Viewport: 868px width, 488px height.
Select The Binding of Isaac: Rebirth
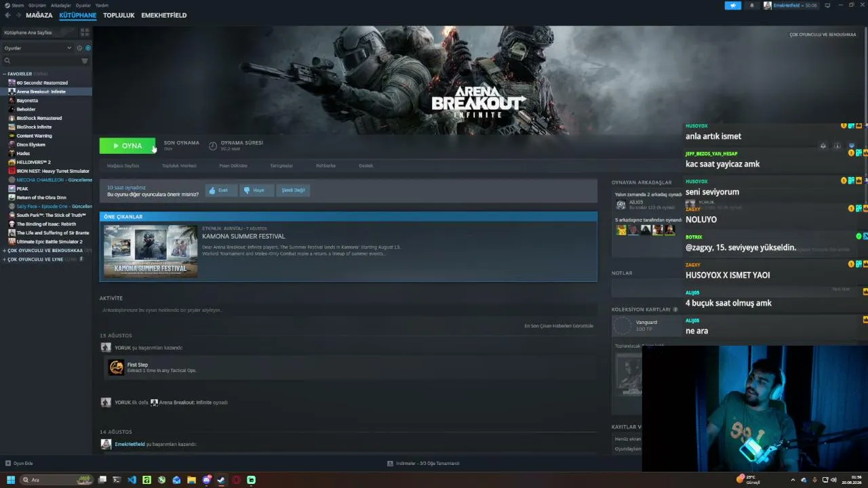[46, 224]
